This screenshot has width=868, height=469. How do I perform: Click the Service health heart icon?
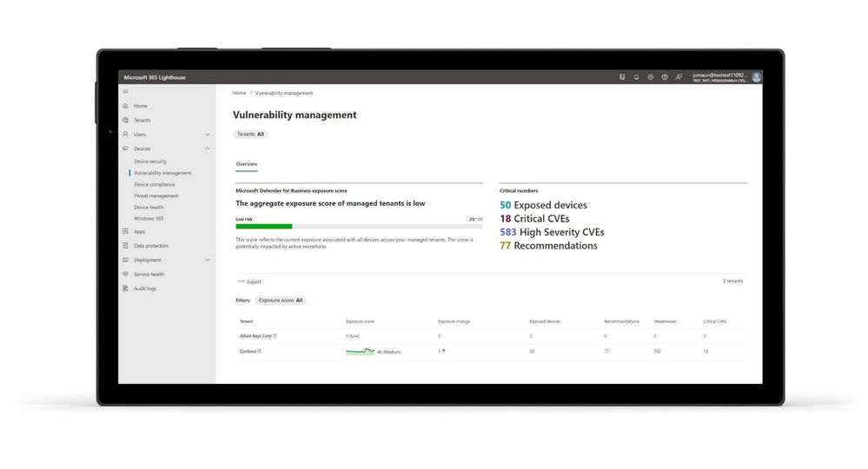click(x=126, y=274)
